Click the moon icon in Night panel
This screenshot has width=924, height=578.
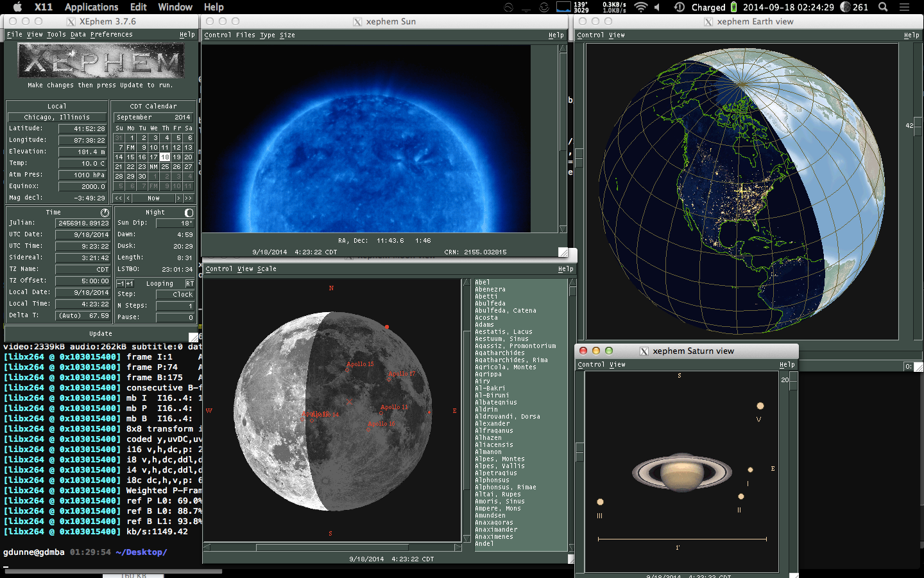tap(189, 213)
